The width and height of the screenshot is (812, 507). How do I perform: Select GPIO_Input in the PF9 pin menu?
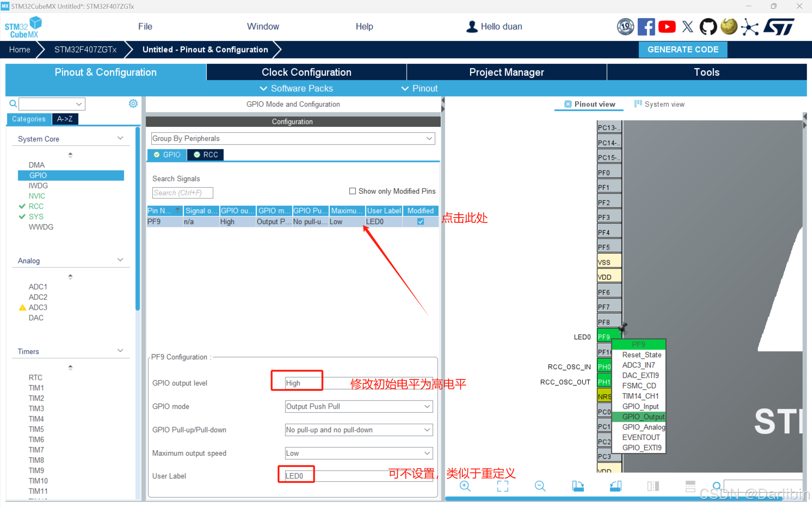click(x=640, y=406)
